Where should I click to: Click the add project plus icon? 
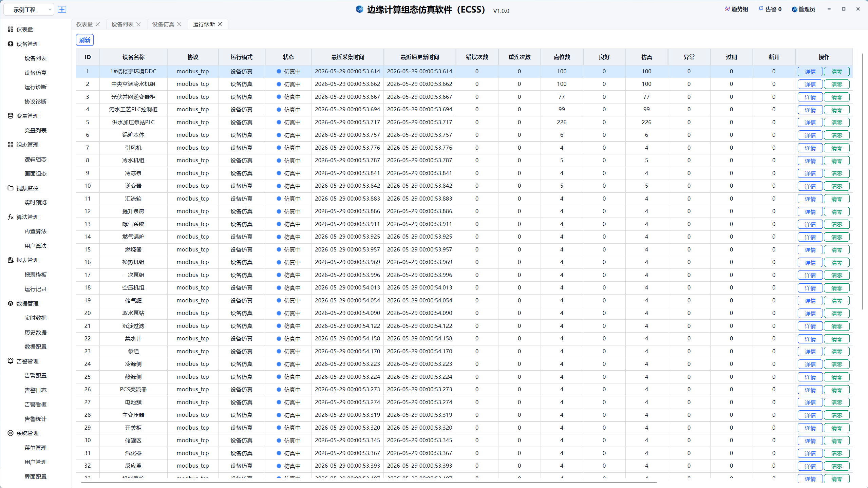pos(62,10)
